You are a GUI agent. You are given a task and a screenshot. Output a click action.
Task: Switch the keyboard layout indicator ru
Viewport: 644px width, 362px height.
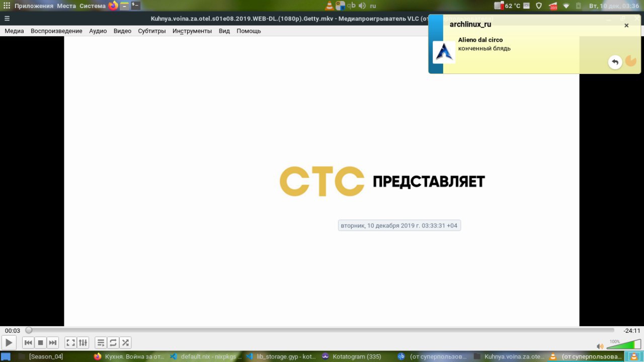pyautogui.click(x=373, y=6)
